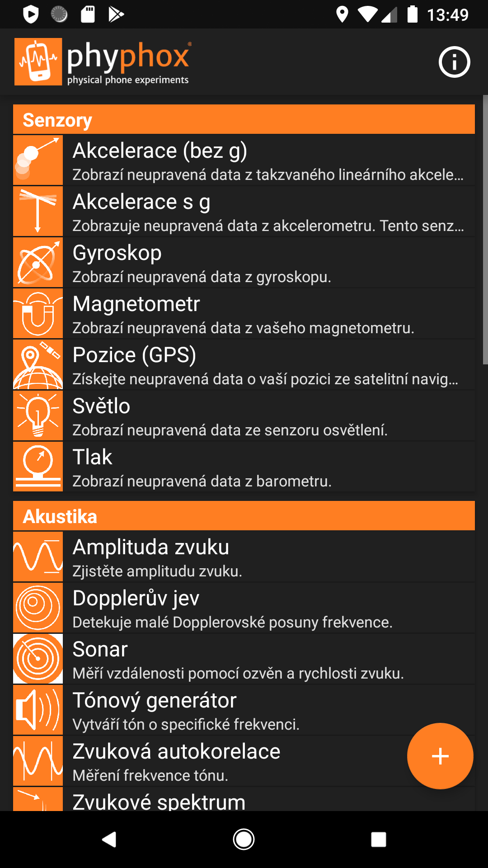Open the Akcelerace s g experiment
The height and width of the screenshot is (868, 488).
click(267, 212)
